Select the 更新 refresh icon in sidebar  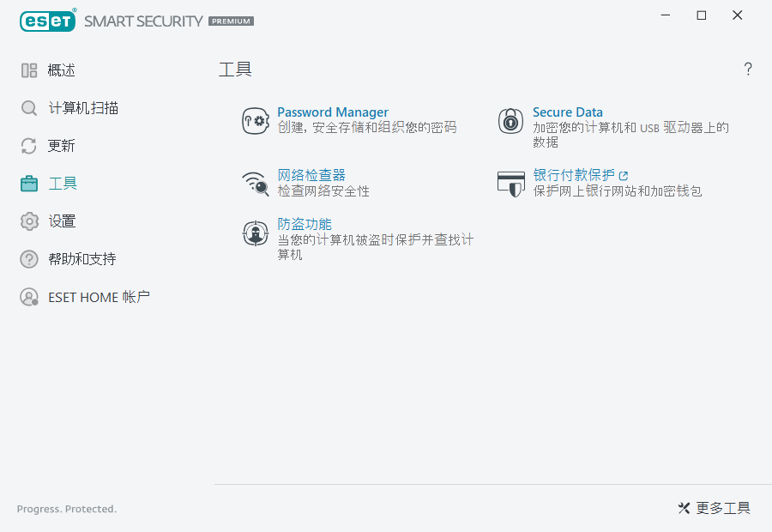pyautogui.click(x=28, y=145)
